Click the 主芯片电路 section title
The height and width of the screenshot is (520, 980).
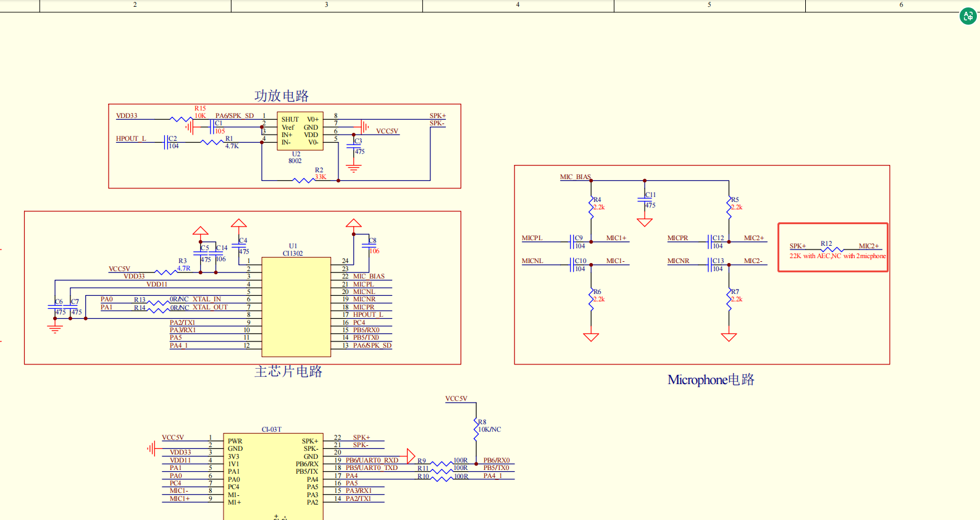288,371
